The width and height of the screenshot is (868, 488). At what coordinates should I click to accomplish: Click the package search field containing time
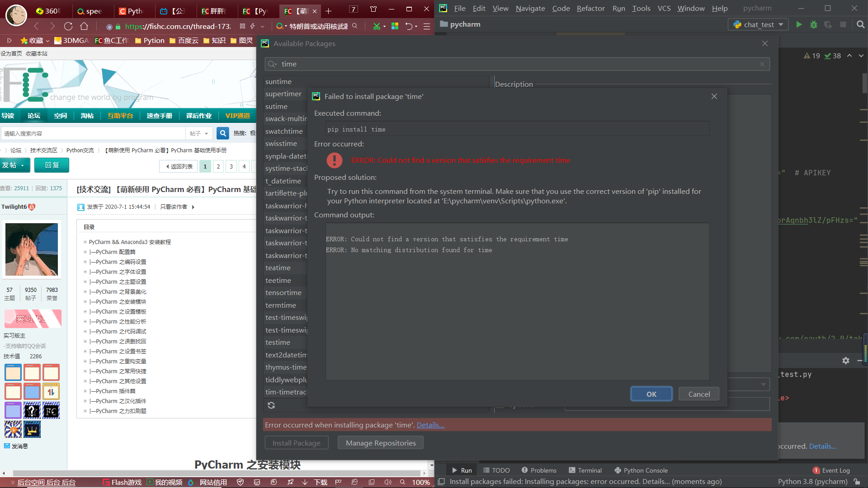tap(517, 64)
